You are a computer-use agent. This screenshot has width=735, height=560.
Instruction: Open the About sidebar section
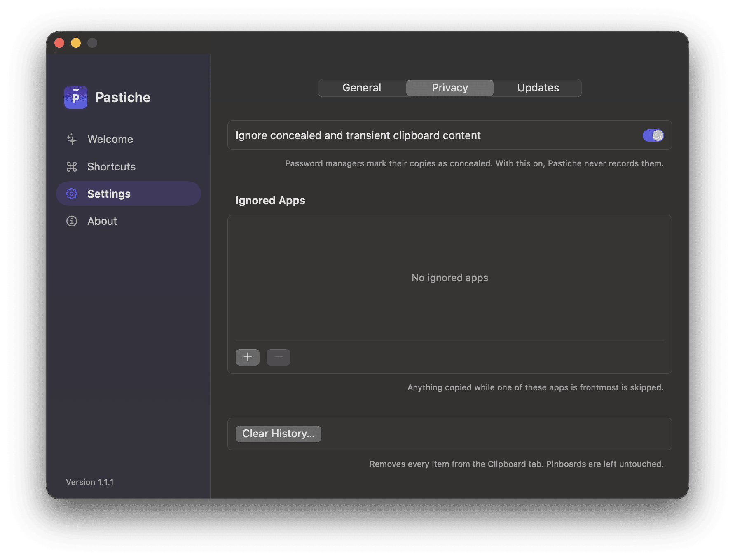pyautogui.click(x=129, y=221)
